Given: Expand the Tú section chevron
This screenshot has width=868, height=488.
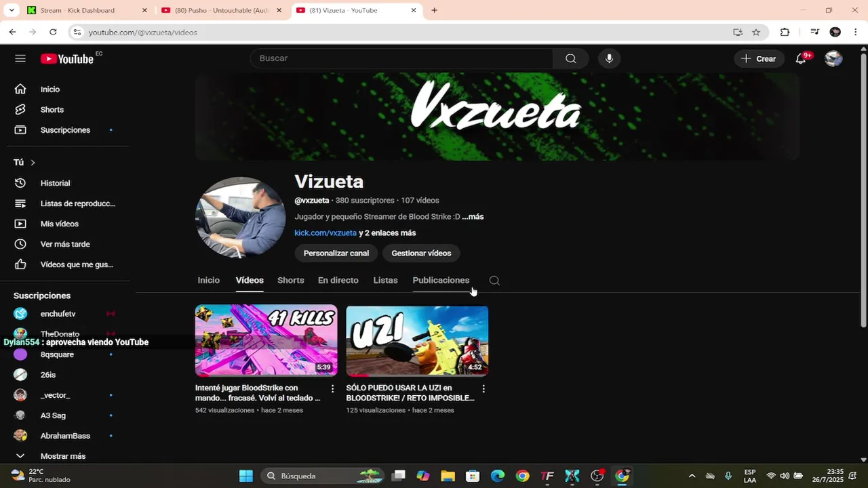Looking at the screenshot, I should pyautogui.click(x=33, y=163).
